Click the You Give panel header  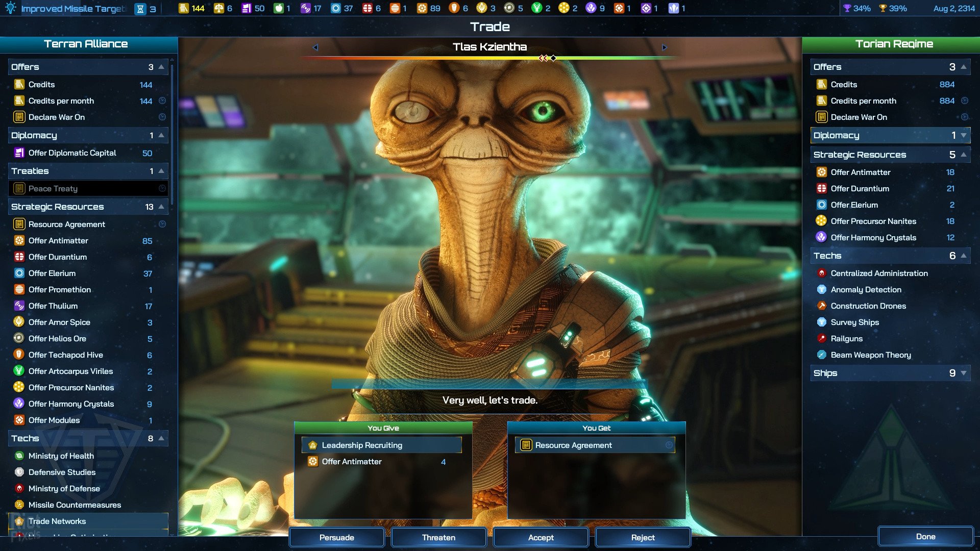[x=383, y=428]
